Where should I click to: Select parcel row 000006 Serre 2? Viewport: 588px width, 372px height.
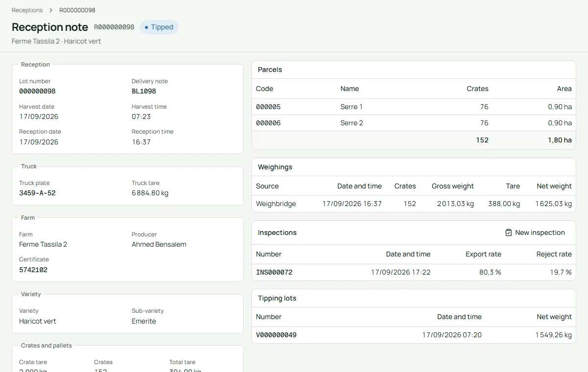pos(414,123)
